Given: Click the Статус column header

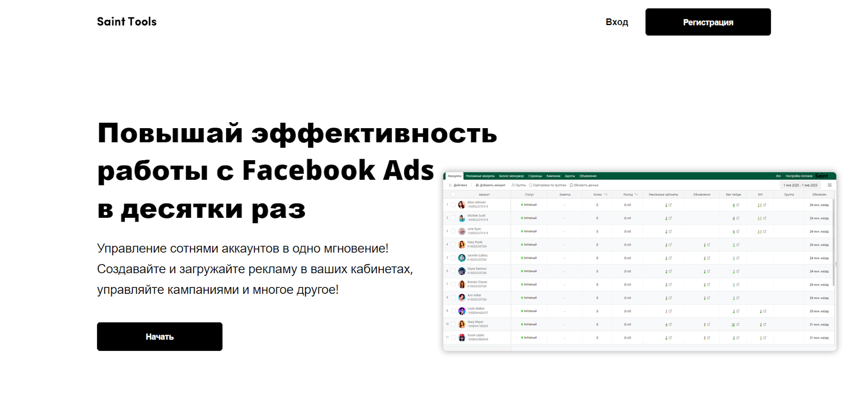Looking at the screenshot, I should pyautogui.click(x=529, y=194).
